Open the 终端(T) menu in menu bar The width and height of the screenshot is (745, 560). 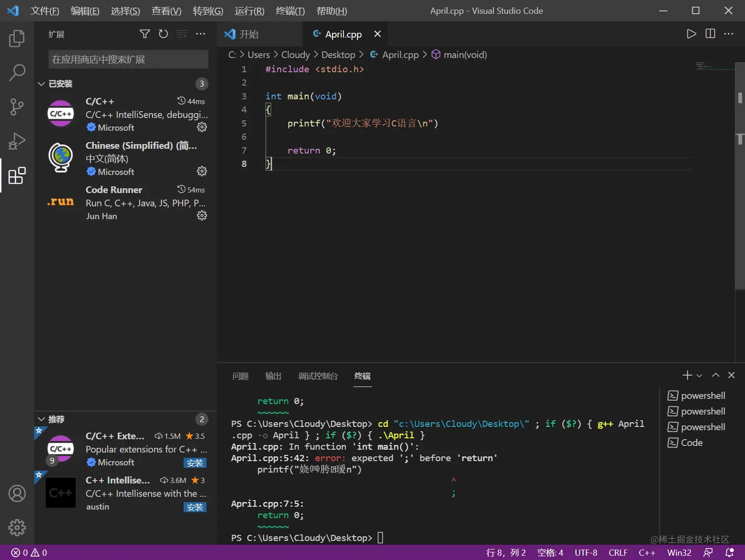(x=290, y=11)
